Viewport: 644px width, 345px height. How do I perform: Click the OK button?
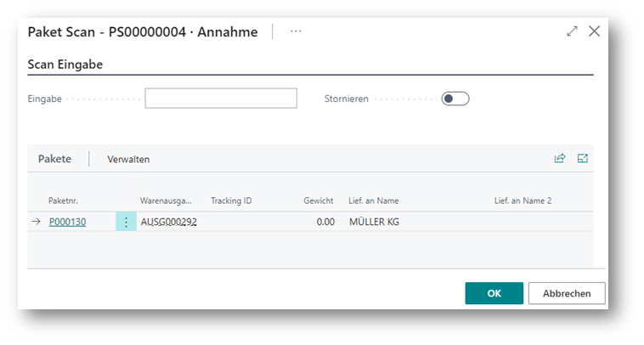pyautogui.click(x=494, y=293)
